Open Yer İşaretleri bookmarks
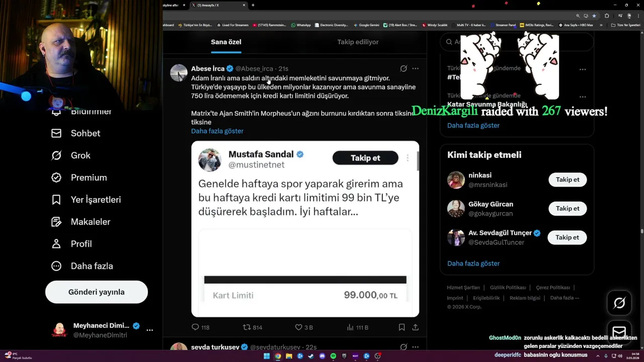The width and height of the screenshot is (644, 362). (87, 200)
